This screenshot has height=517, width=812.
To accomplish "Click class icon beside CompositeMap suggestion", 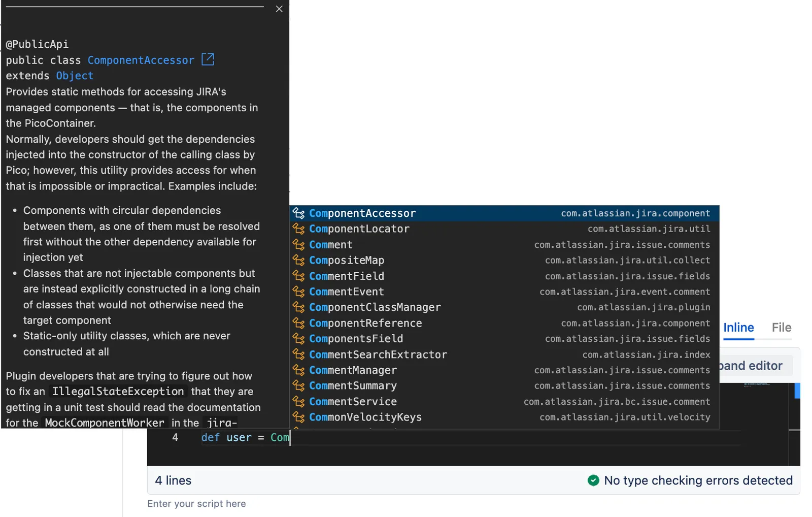I will (x=298, y=261).
